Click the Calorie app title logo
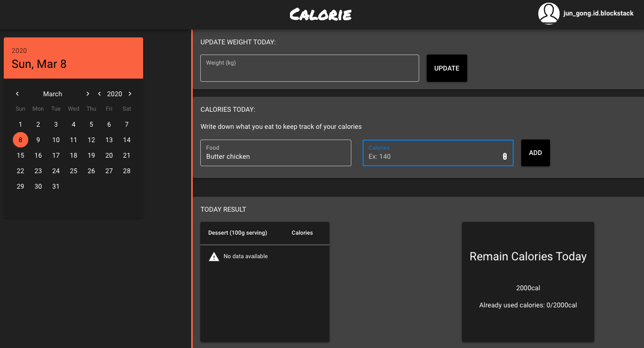 (x=321, y=14)
